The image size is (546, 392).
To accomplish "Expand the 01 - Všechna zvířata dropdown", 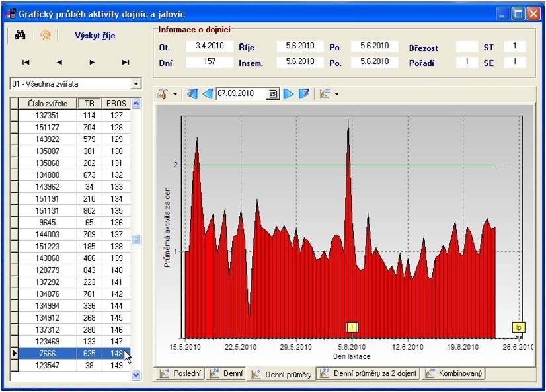I will click(136, 83).
